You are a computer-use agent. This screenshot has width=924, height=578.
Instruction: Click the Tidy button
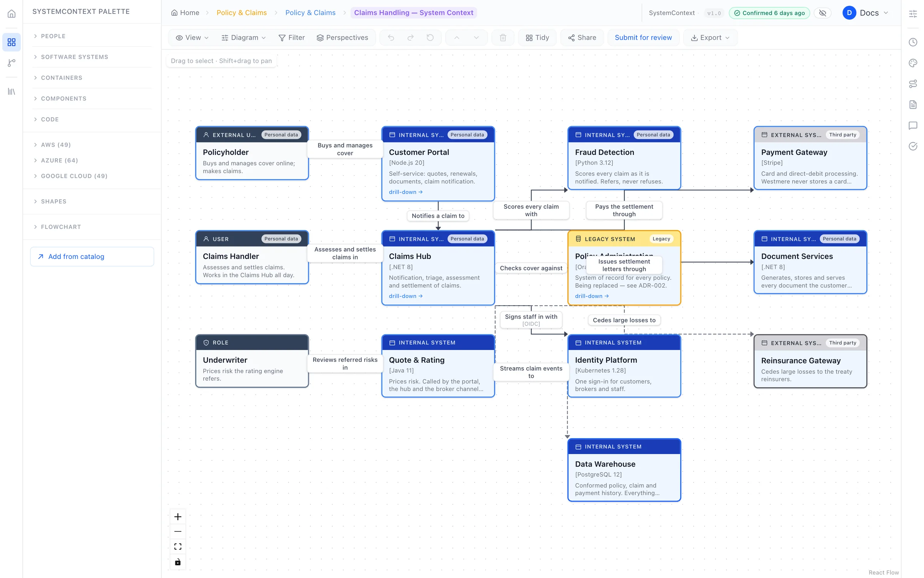537,38
